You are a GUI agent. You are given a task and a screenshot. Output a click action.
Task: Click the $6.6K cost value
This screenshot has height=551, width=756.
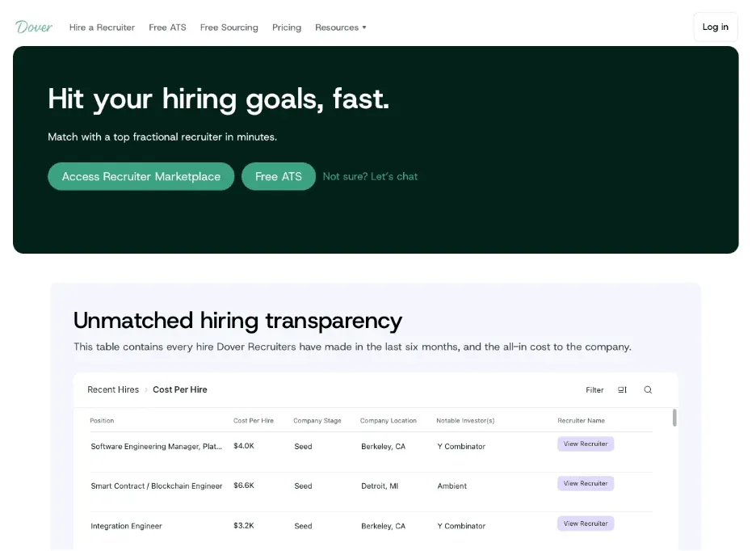243,486
